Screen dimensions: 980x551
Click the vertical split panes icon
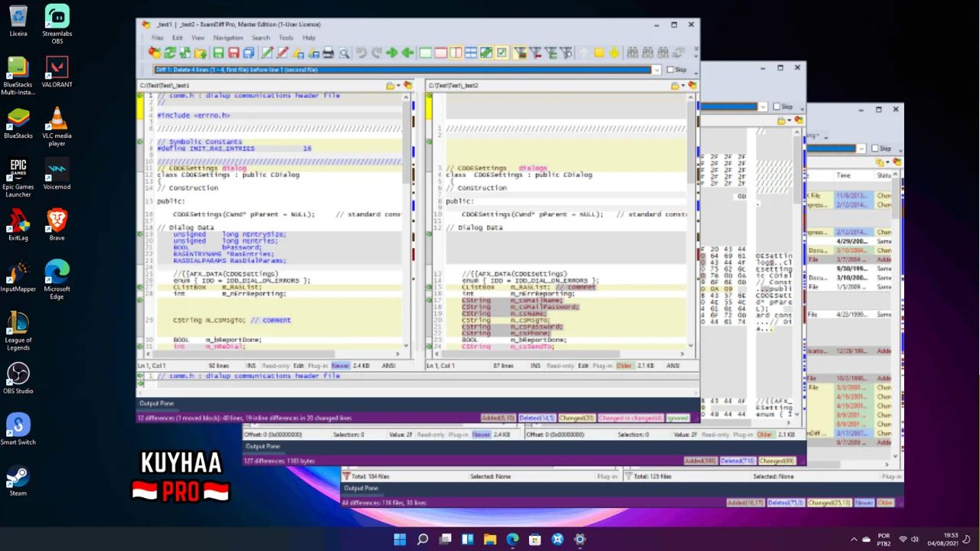tap(456, 53)
